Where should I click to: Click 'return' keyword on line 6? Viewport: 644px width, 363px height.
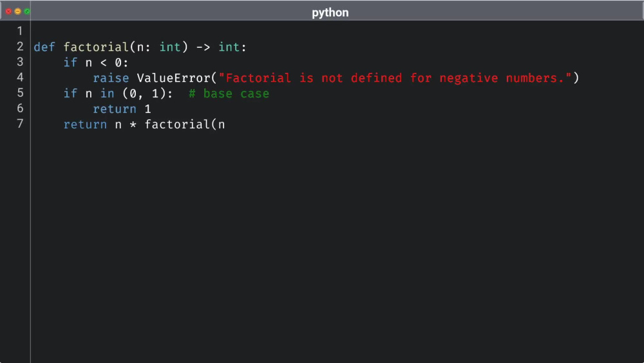click(x=115, y=109)
